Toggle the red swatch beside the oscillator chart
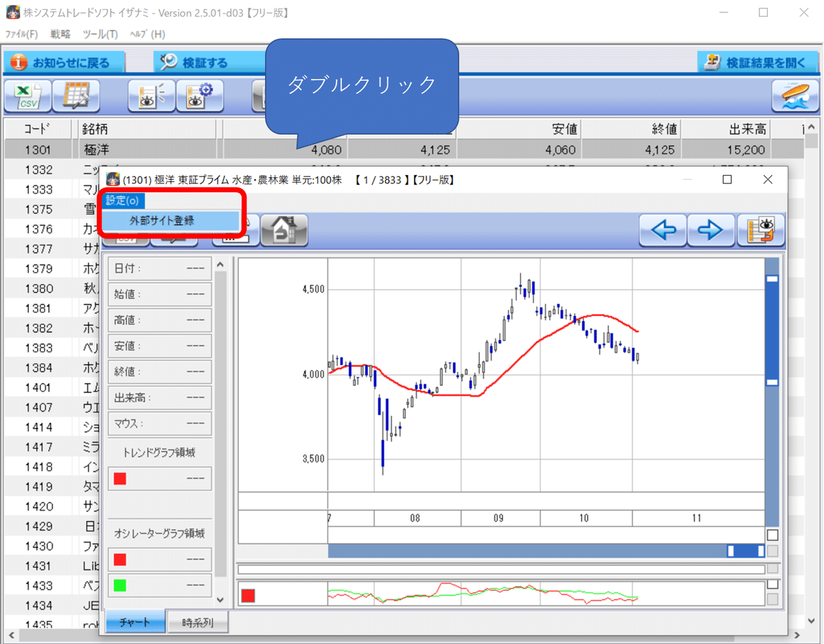Image resolution: width=824 pixels, height=644 pixels. 249,595
